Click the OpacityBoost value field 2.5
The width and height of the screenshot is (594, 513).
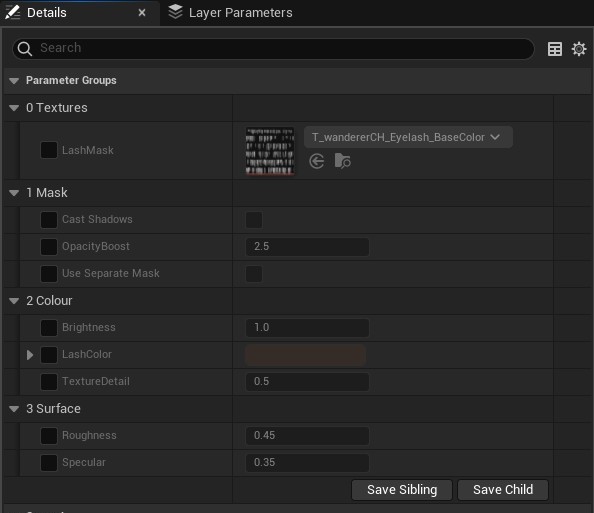click(307, 247)
